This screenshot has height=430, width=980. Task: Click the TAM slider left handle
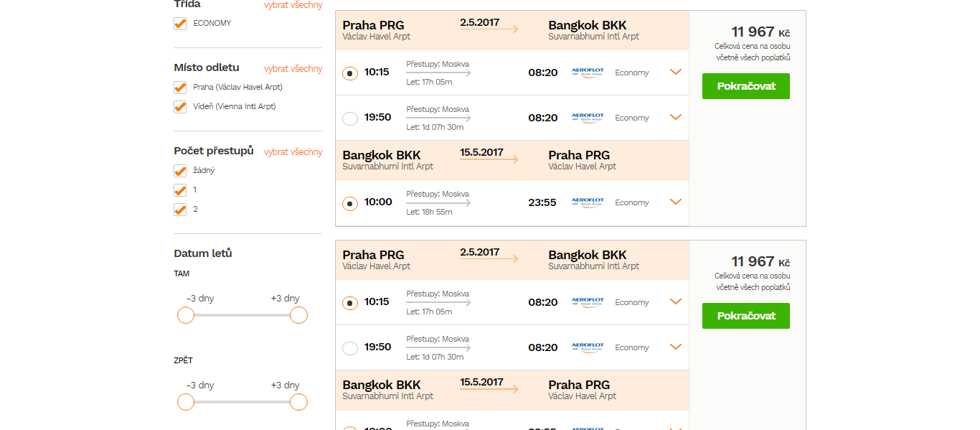coord(186,315)
